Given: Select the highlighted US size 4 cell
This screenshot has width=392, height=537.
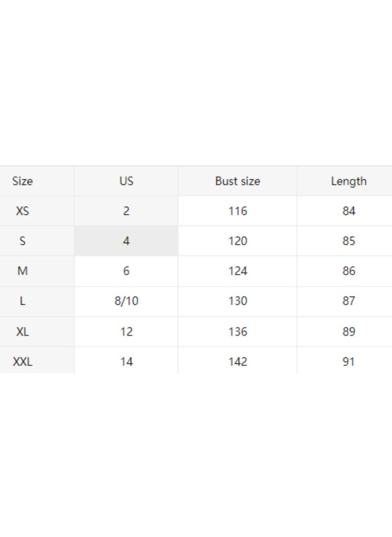Looking at the screenshot, I should tap(126, 241).
